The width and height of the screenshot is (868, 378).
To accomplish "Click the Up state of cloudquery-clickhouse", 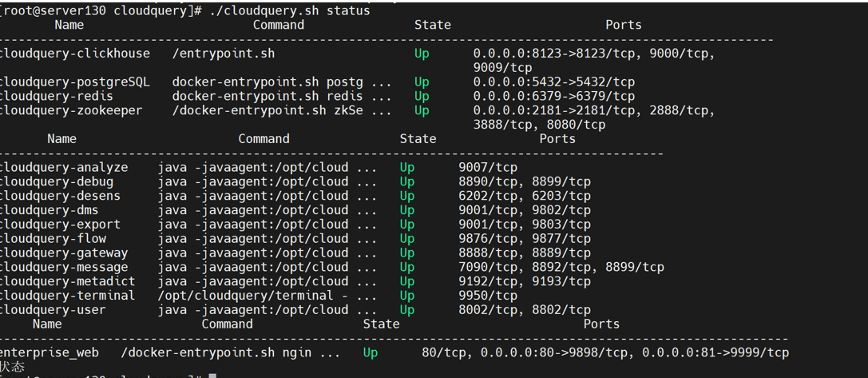I will (422, 54).
